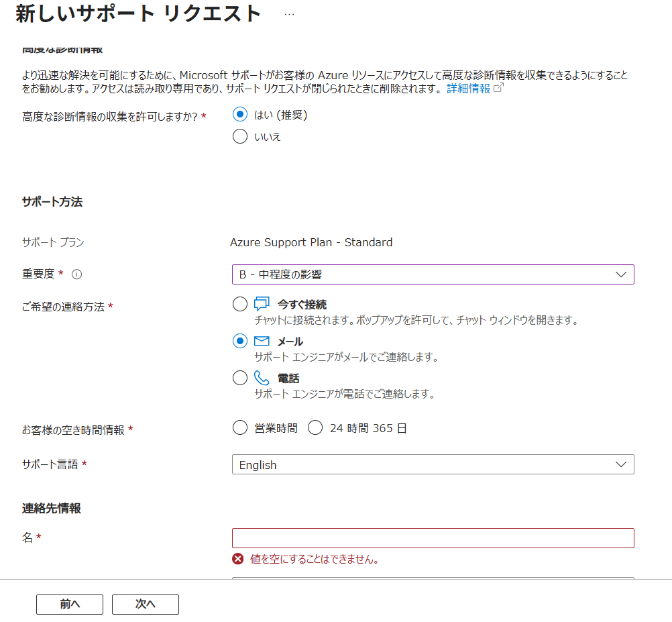This screenshot has height=622, width=672.
Task: Click the お客様の空き時間情報 label
Action: point(73,430)
